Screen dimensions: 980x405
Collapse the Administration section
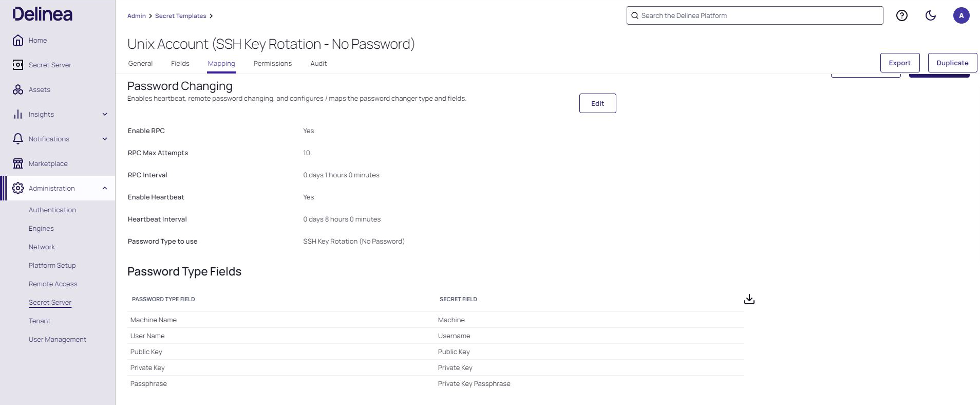[x=105, y=188]
